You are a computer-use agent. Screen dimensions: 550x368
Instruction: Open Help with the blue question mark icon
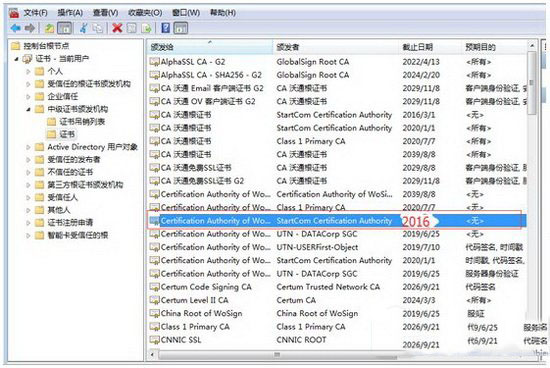[x=165, y=28]
